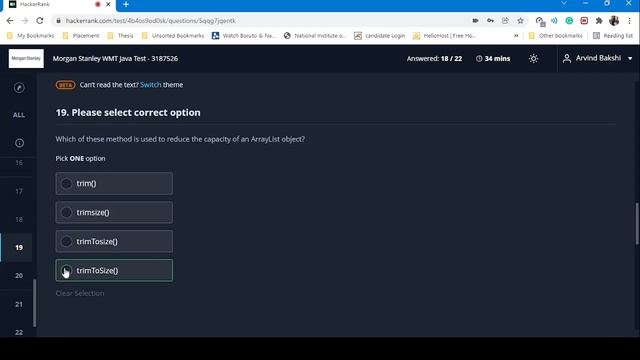Image resolution: width=640 pixels, height=360 pixels.
Task: Click the first gray extension icon after the bookmark star
Action: click(x=540, y=21)
